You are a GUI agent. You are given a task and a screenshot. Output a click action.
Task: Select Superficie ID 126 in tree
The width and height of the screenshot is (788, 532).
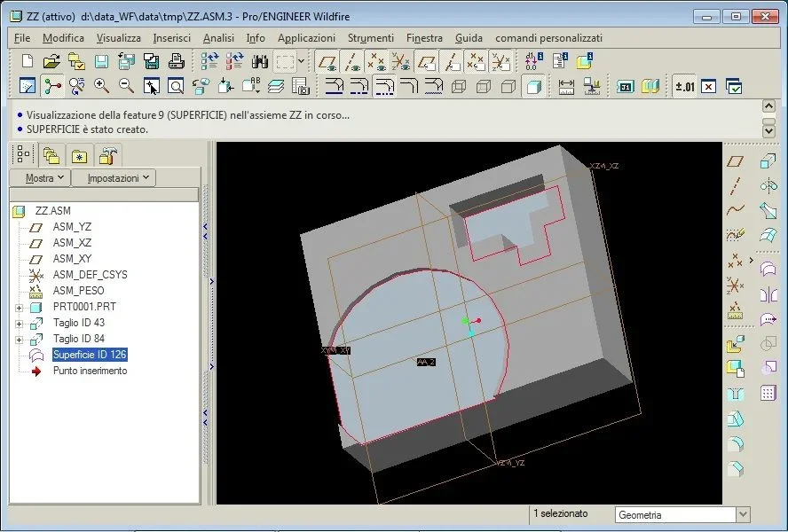tap(90, 355)
